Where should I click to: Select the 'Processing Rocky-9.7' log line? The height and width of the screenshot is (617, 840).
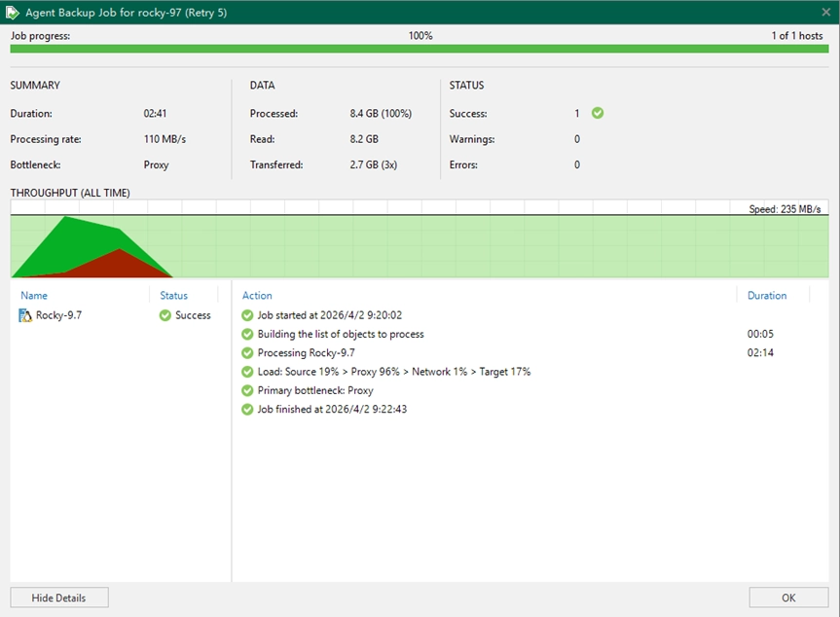(x=306, y=353)
